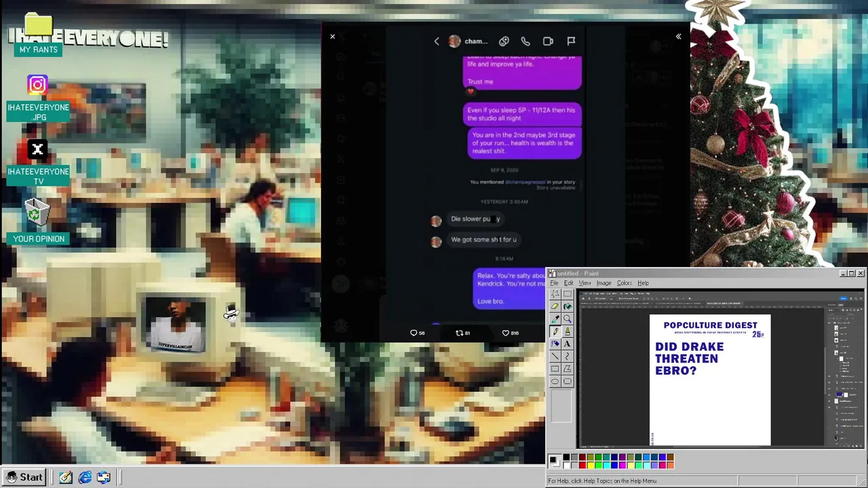Open the Help menu in Paint
This screenshot has height=488, width=868.
point(643,283)
